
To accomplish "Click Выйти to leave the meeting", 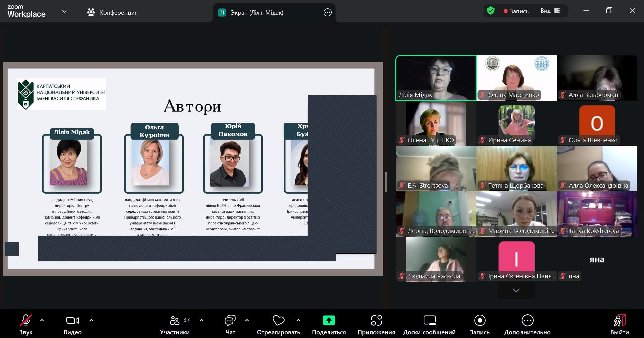I will 620,324.
